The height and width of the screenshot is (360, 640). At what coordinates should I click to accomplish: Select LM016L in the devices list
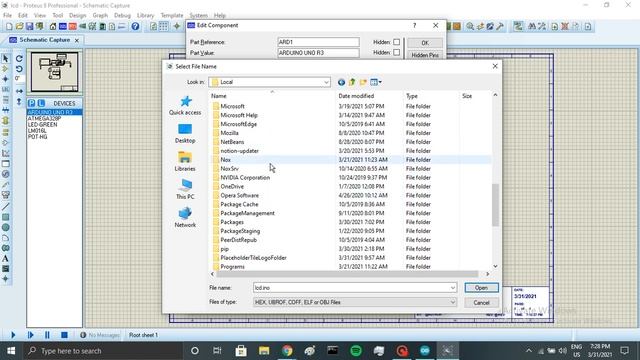37,131
